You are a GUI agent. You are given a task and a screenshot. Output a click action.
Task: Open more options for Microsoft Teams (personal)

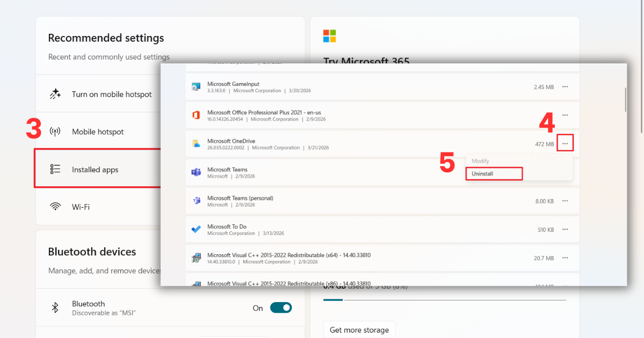565,201
